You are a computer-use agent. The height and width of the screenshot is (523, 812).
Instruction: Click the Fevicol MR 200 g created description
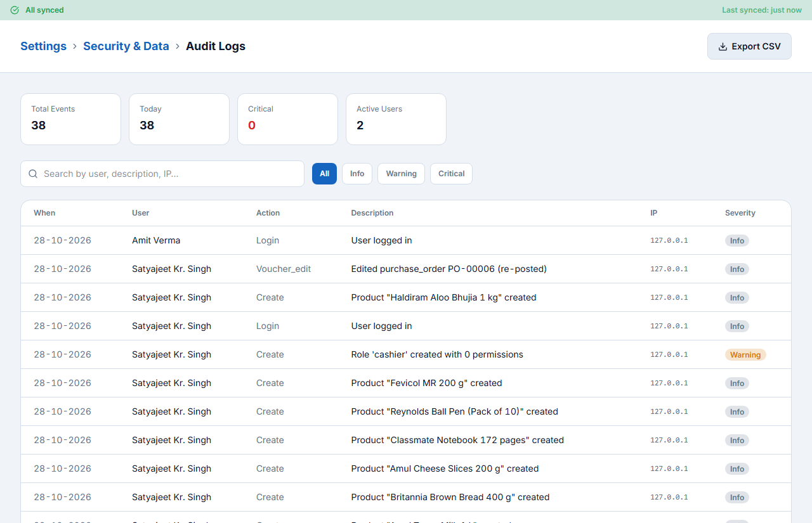pyautogui.click(x=427, y=383)
